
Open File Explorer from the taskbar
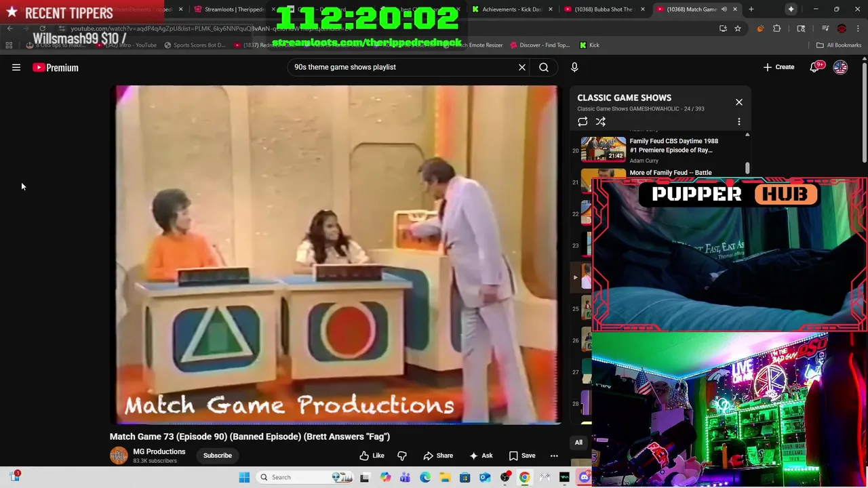pyautogui.click(x=445, y=477)
